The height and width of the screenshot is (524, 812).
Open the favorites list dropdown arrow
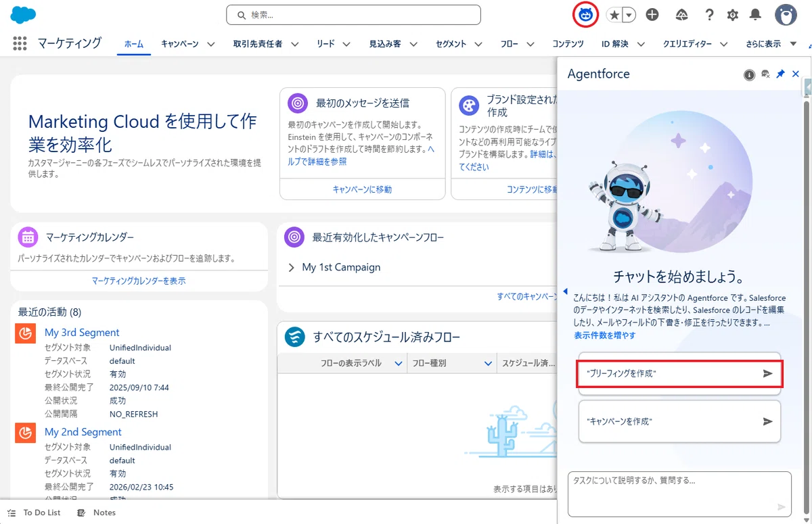click(629, 15)
